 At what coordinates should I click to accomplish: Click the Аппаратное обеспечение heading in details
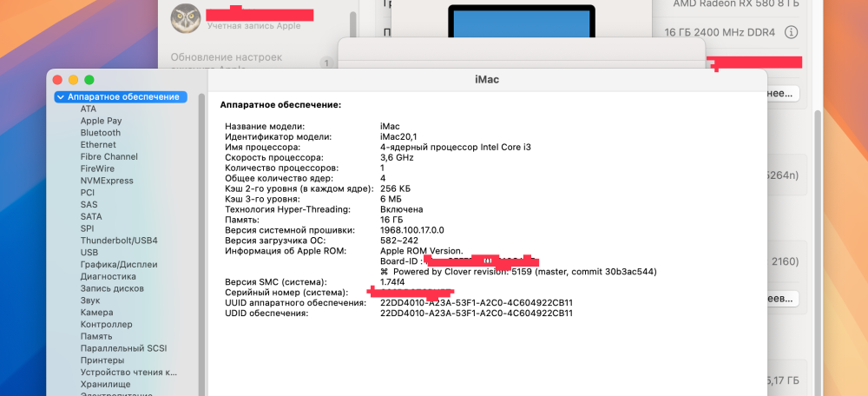pos(280,104)
